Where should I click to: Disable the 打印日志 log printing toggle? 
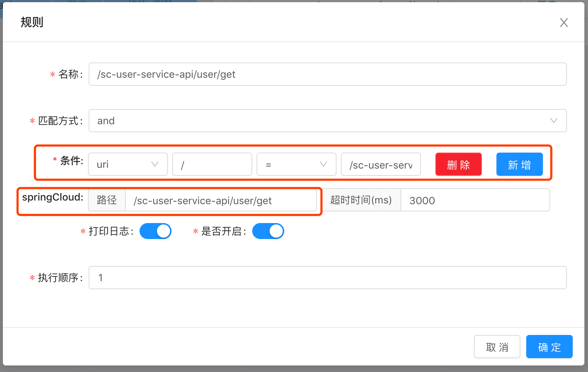click(x=155, y=231)
